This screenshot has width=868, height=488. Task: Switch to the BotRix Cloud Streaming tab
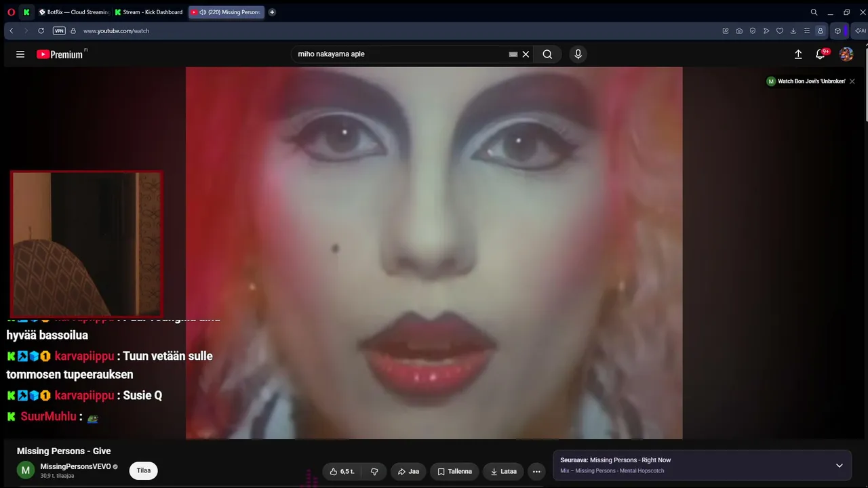75,12
